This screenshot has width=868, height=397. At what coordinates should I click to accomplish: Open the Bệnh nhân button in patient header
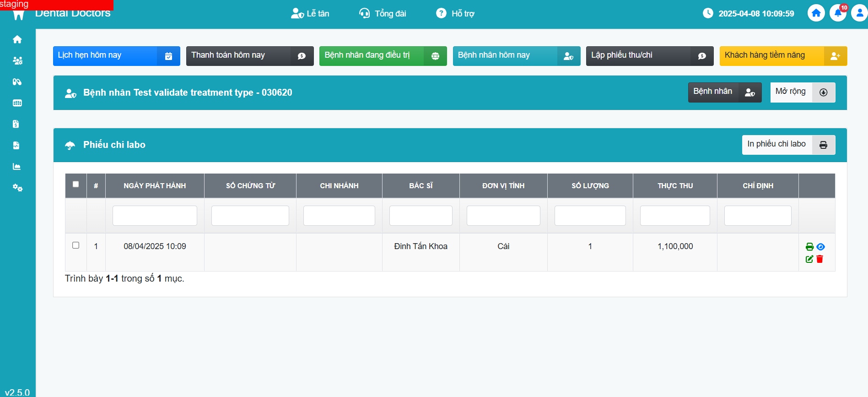[724, 92]
